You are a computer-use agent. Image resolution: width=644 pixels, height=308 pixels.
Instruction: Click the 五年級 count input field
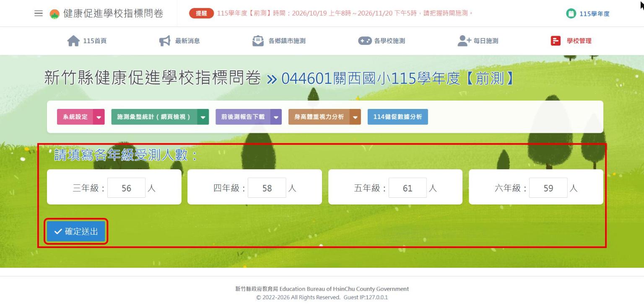pos(408,188)
